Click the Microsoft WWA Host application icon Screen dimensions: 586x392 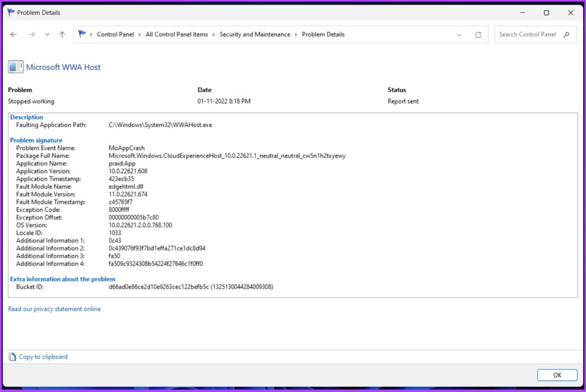(x=15, y=67)
